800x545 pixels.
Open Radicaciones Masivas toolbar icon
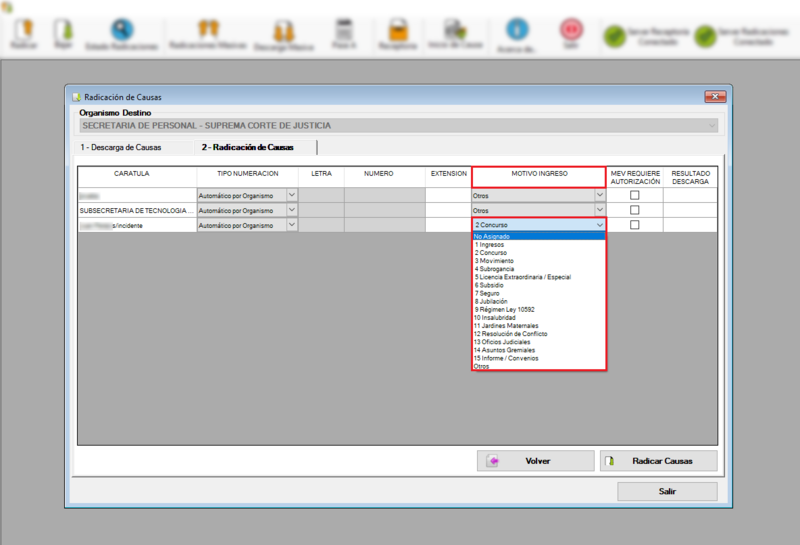[208, 30]
